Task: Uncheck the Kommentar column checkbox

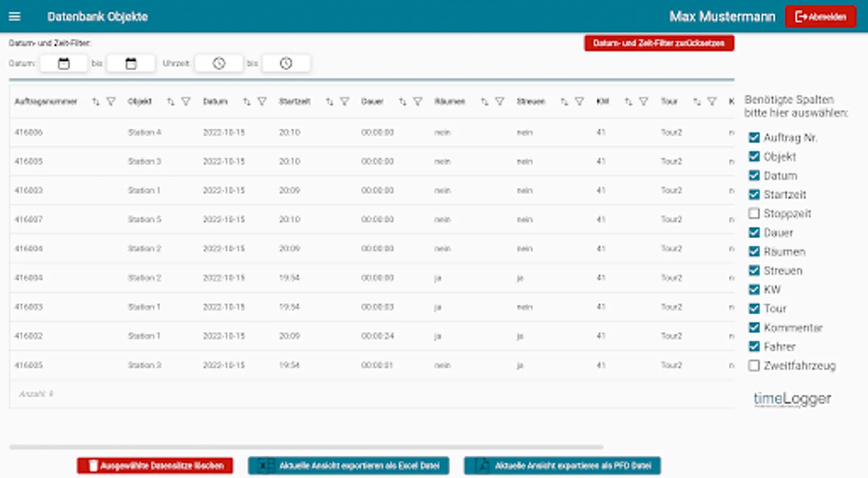Action: coord(754,328)
